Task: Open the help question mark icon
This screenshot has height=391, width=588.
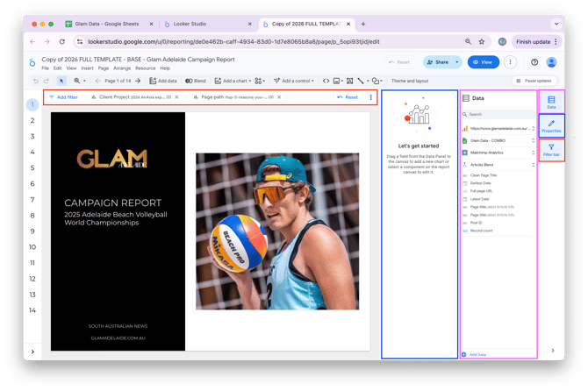Action: (534, 62)
